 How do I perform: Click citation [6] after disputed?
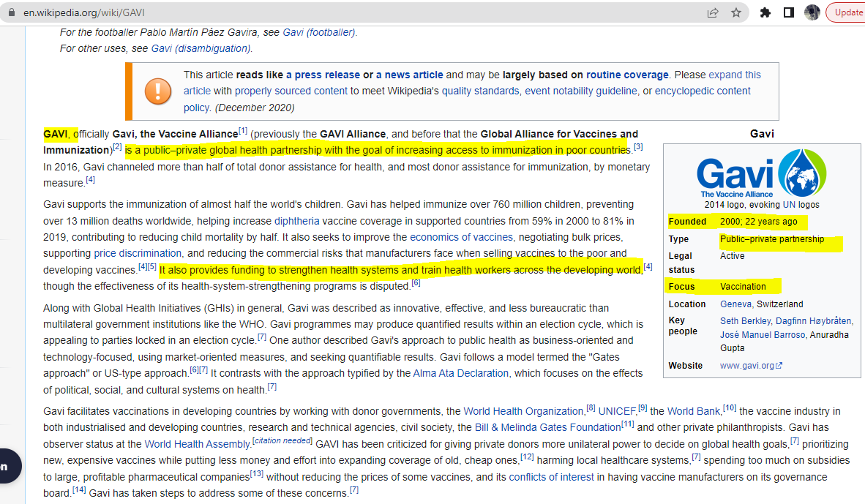(x=416, y=283)
